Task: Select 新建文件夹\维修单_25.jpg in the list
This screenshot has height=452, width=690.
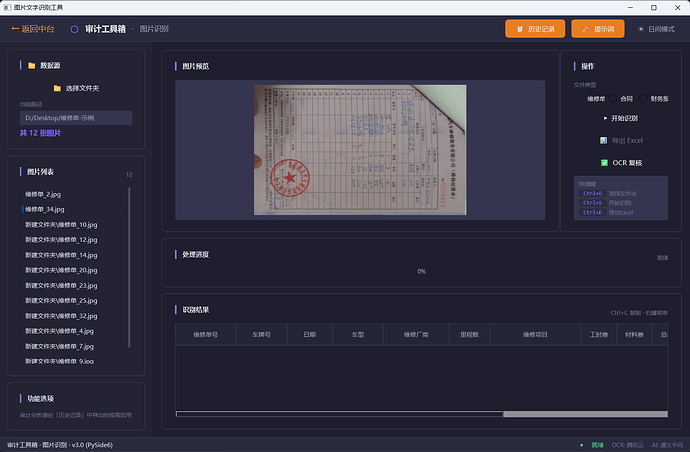Action: pyautogui.click(x=75, y=301)
